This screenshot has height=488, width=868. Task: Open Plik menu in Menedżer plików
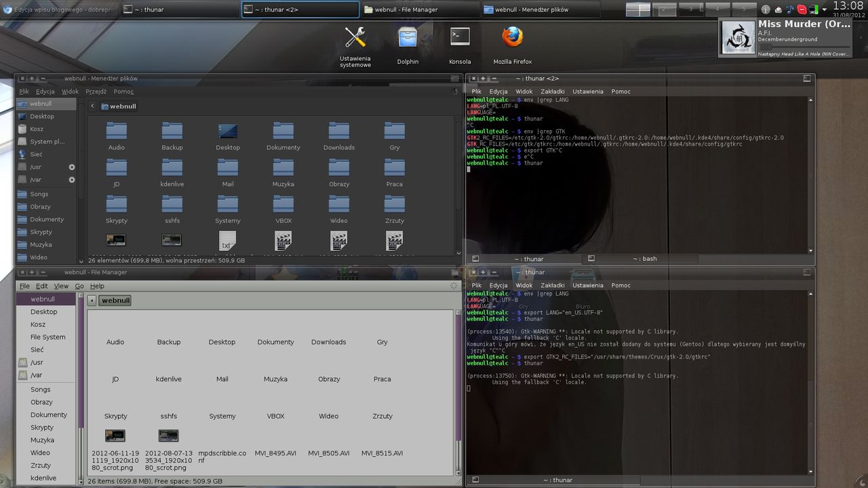tap(24, 91)
